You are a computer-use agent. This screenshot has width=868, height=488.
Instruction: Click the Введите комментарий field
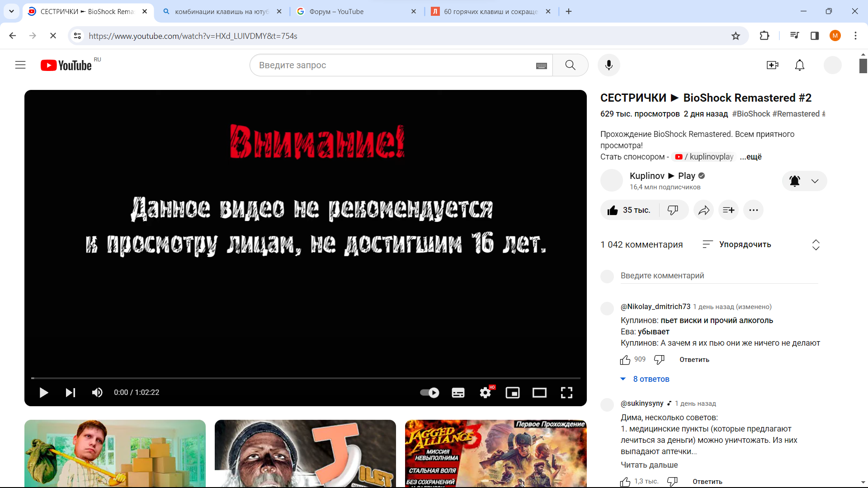[719, 276]
